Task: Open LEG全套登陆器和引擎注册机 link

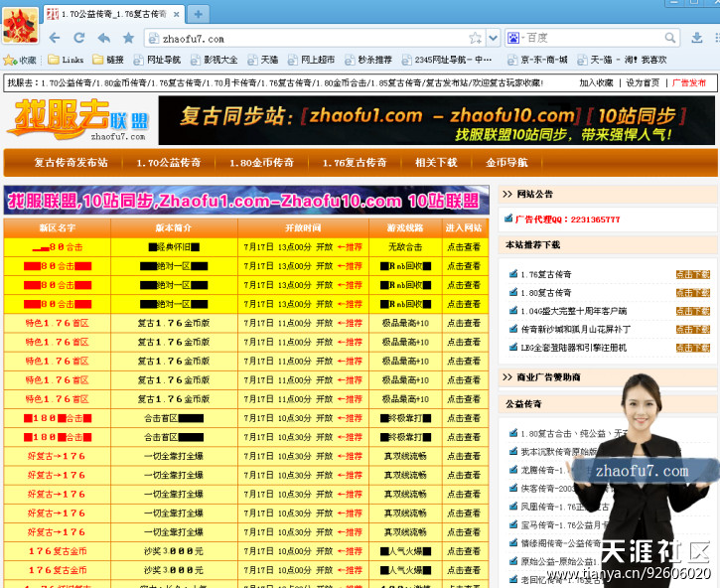Action: pos(574,348)
